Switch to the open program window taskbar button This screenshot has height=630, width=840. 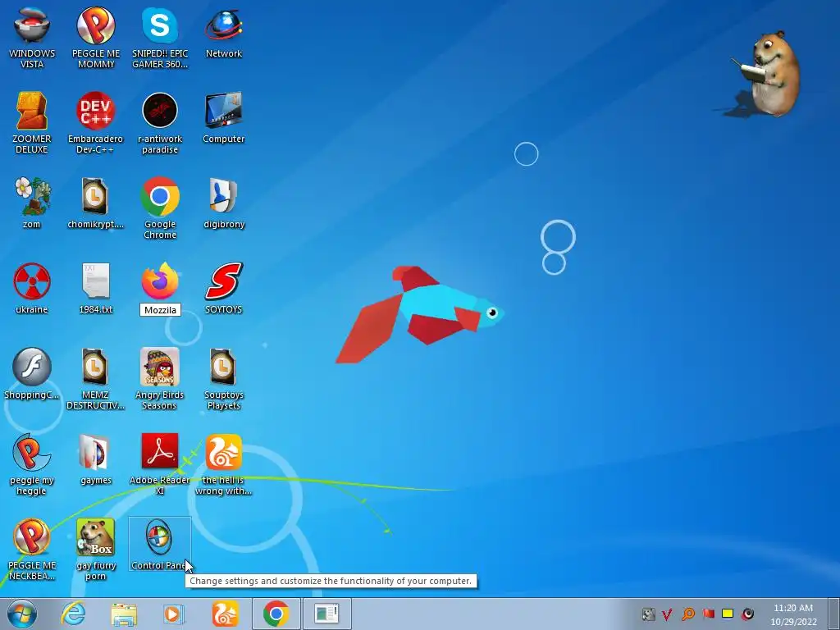point(326,614)
